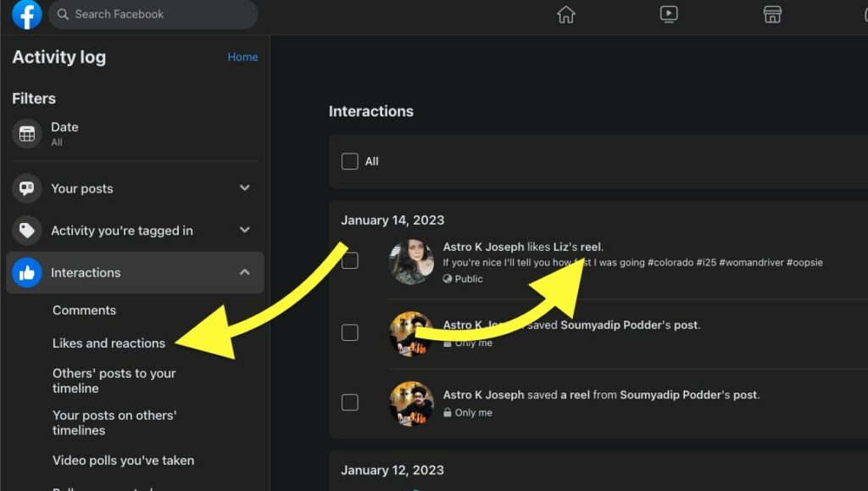Select Likes and reactions filter

click(x=108, y=343)
